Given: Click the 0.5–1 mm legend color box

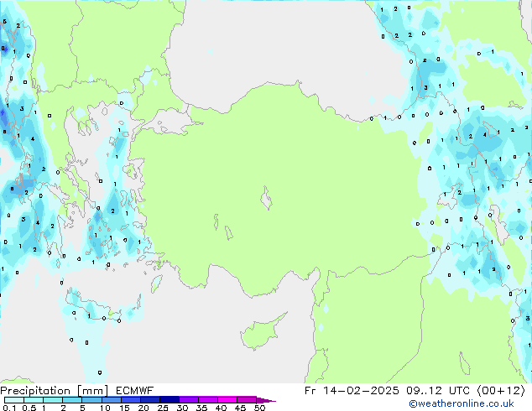Looking at the screenshot, I should click(x=34, y=400).
